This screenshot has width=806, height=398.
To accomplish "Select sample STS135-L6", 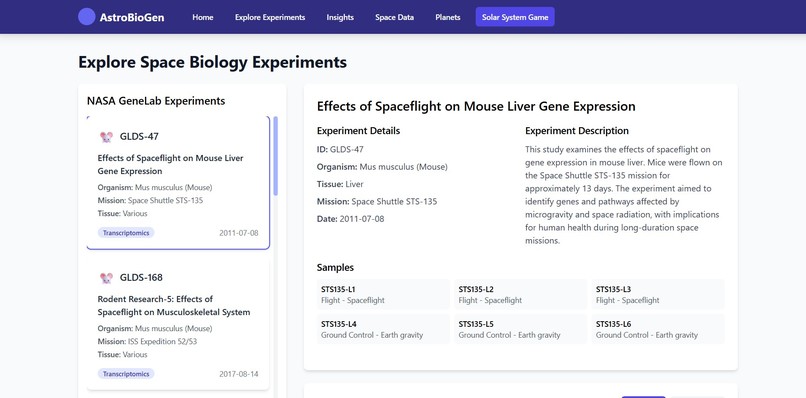I will pyautogui.click(x=658, y=329).
